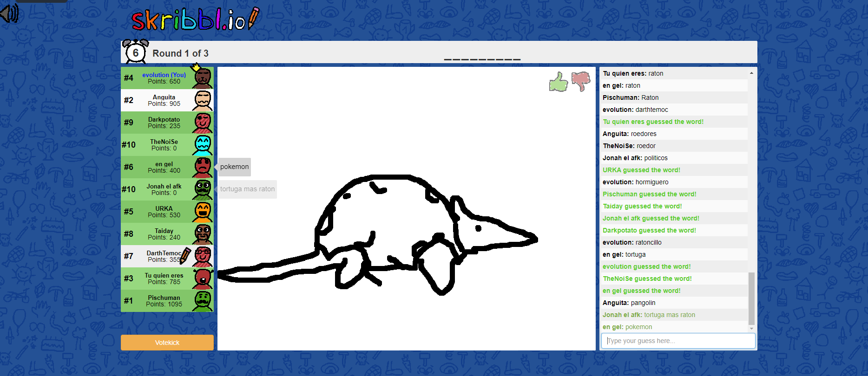The image size is (868, 376).
Task: Click your own evolution avatar
Action: point(203,78)
